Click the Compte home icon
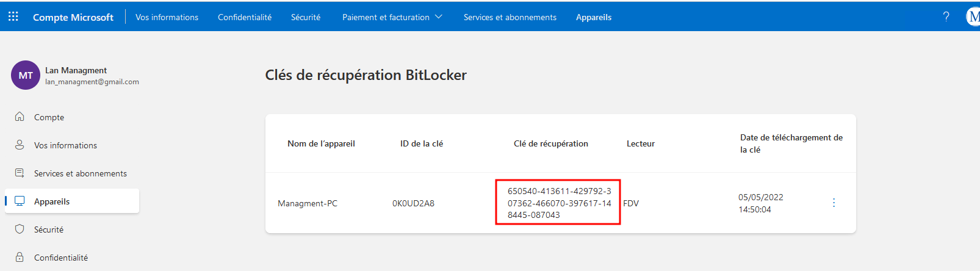Image resolution: width=980 pixels, height=271 pixels. (20, 117)
